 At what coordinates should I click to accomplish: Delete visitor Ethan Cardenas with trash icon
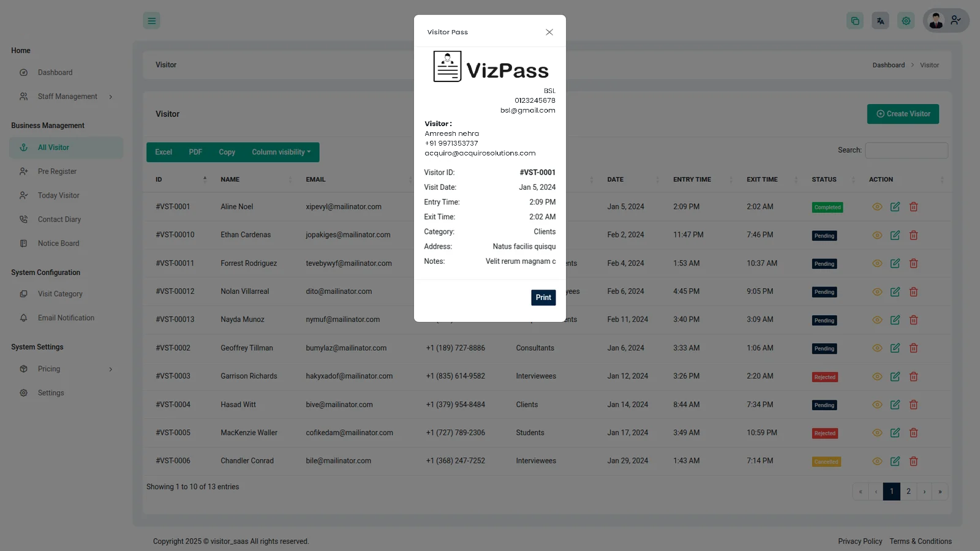pos(913,235)
